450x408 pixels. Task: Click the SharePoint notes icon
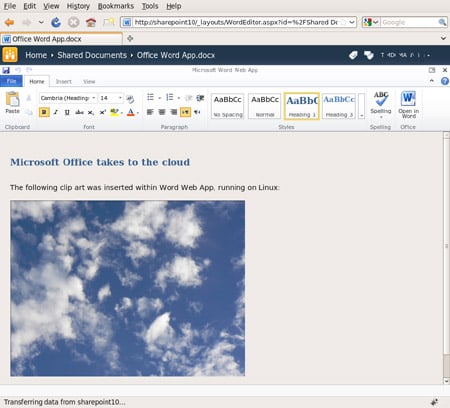pyautogui.click(x=369, y=55)
